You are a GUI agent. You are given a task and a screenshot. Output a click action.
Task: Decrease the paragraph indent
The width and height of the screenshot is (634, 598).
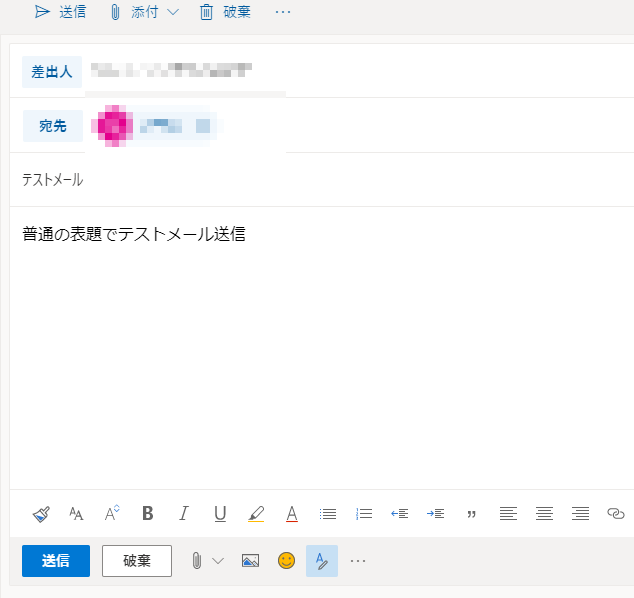tap(399, 514)
